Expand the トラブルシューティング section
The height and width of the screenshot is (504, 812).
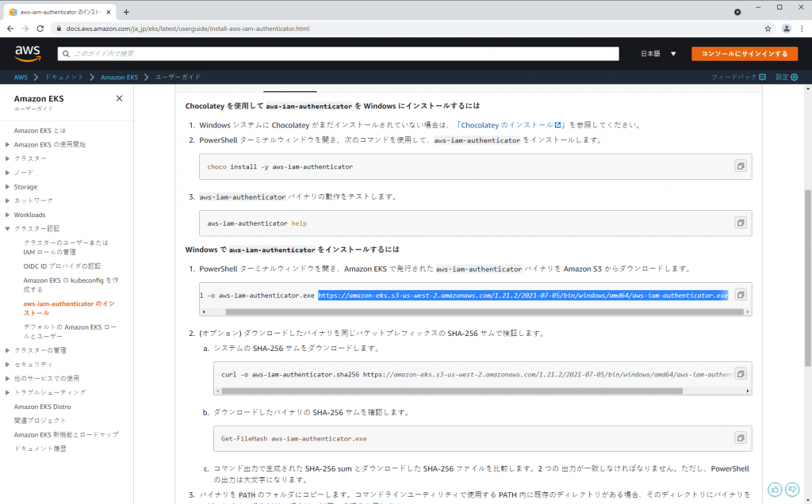(x=7, y=392)
